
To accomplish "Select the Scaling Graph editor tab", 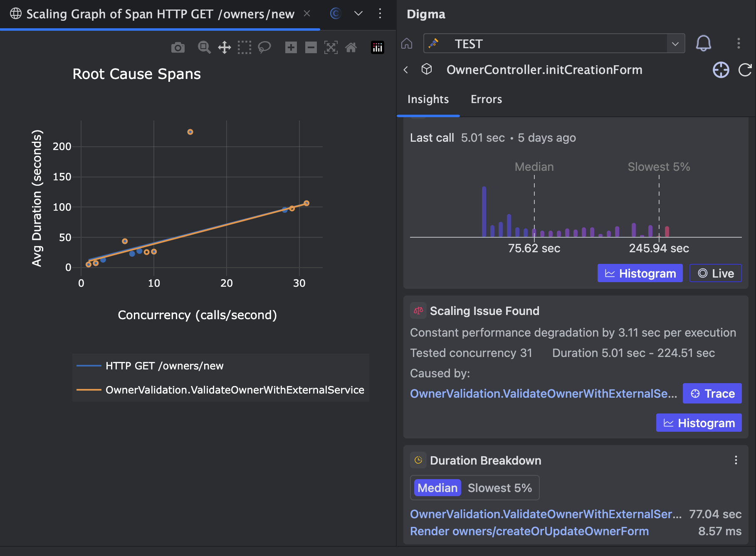I will (x=160, y=14).
